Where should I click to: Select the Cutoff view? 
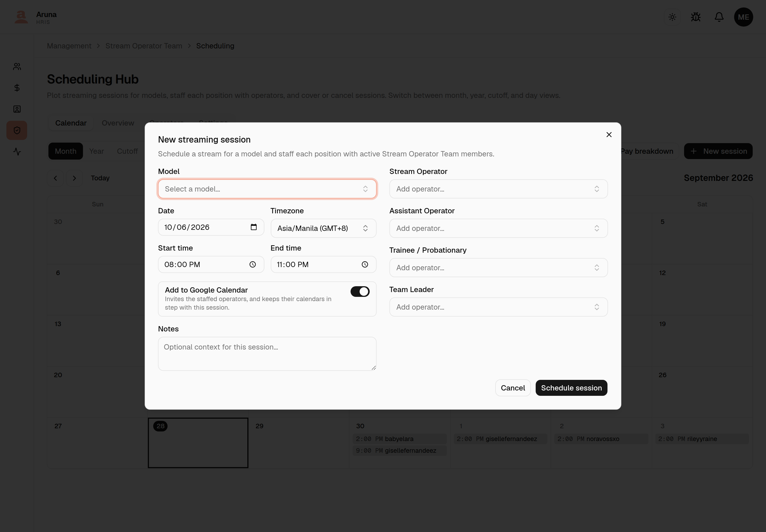click(127, 151)
